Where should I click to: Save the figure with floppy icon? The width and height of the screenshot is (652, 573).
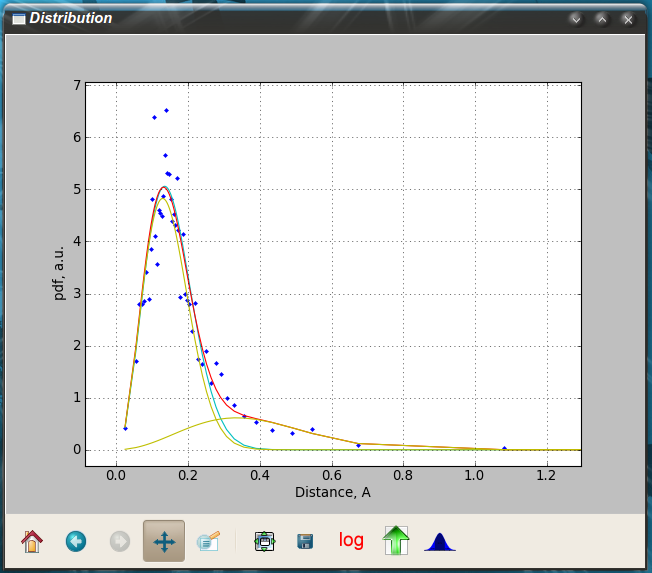pyautogui.click(x=305, y=541)
